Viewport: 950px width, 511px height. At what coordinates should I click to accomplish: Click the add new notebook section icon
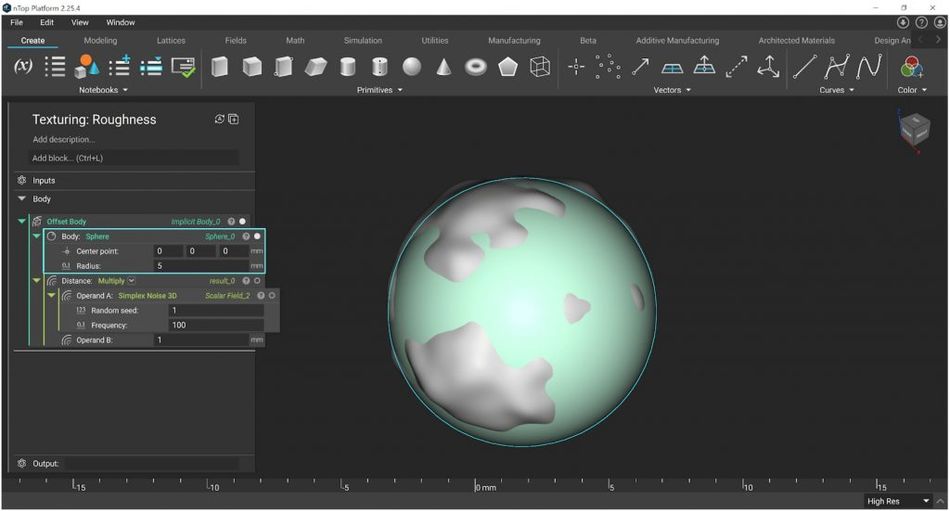233,119
